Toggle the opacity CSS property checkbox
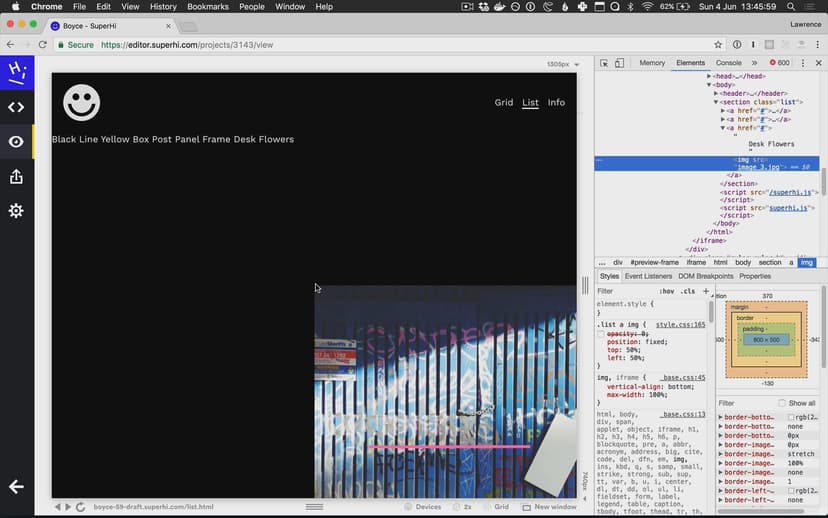828x518 pixels. coord(601,334)
